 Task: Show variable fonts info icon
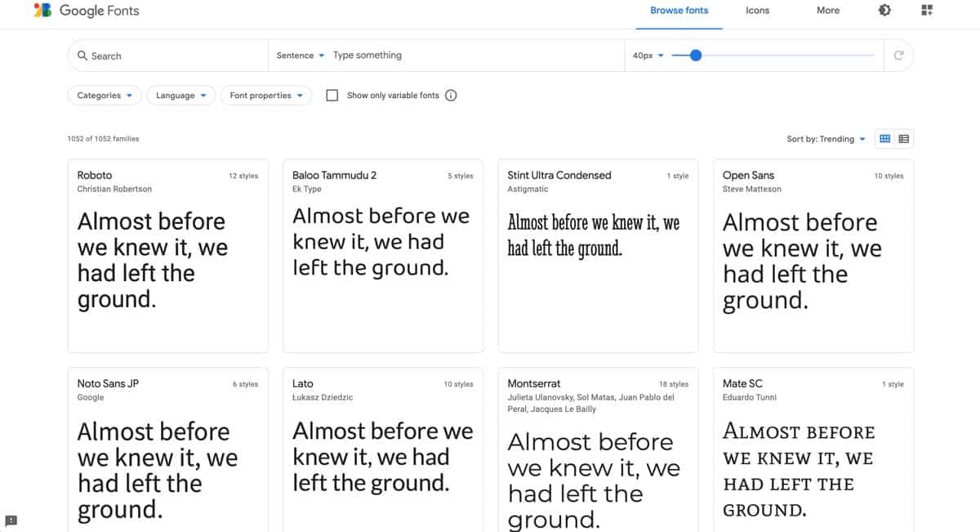click(x=451, y=96)
